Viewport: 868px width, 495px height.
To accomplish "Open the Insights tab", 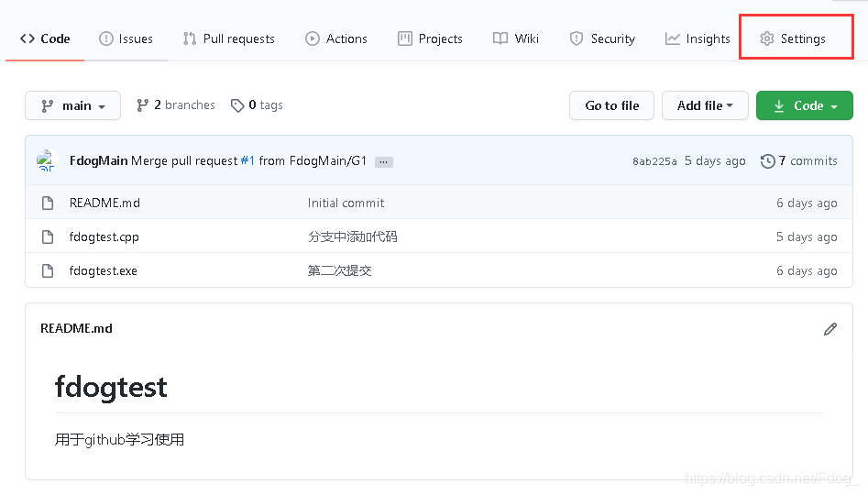I will click(x=698, y=38).
